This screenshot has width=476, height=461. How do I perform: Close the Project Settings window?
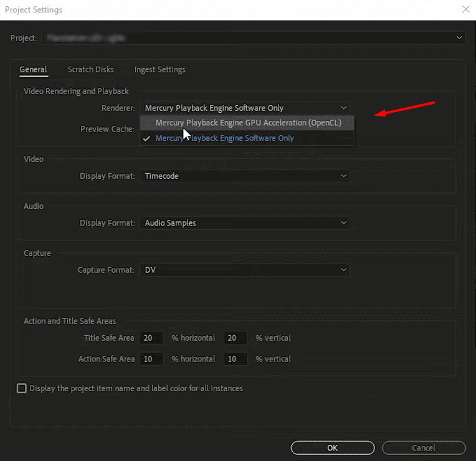pos(465,9)
